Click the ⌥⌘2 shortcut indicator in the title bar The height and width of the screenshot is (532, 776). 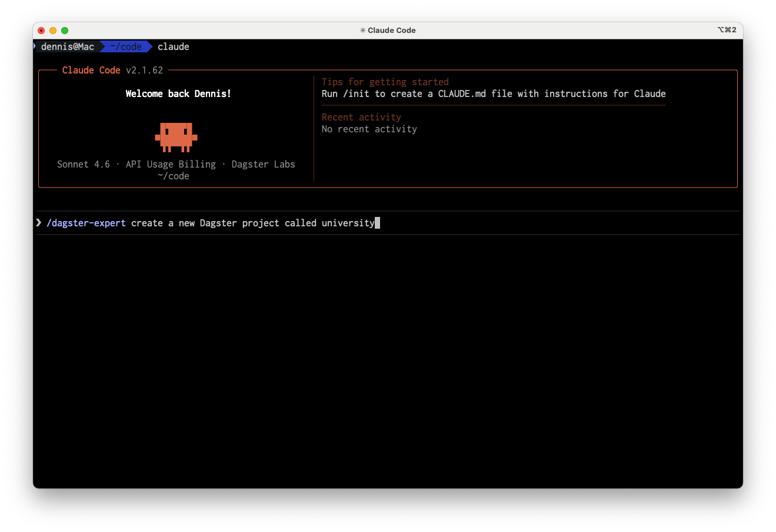coord(727,30)
